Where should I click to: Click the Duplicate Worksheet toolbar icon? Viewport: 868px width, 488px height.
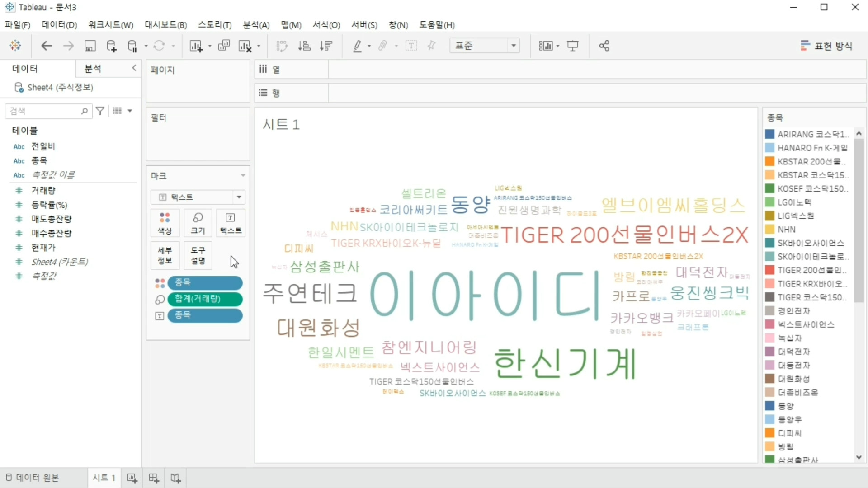pos(224,46)
